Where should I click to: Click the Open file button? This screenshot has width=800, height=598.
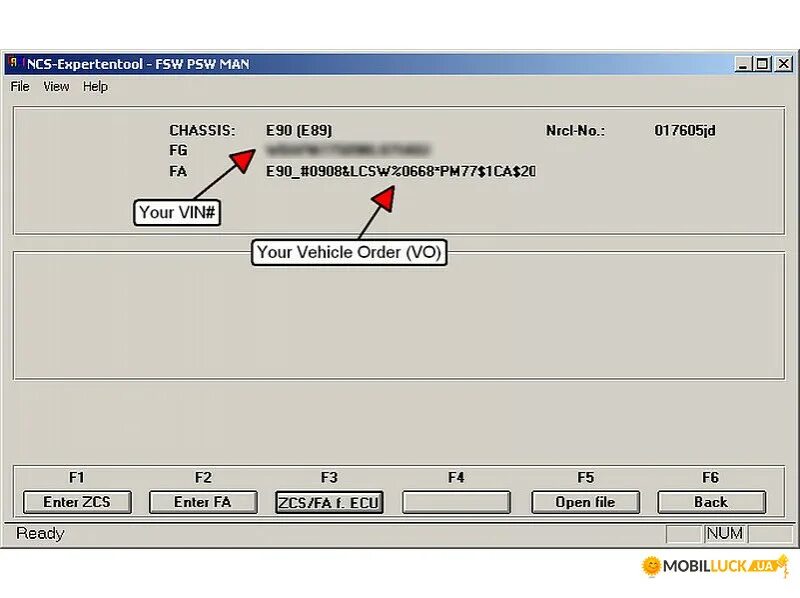(x=585, y=502)
